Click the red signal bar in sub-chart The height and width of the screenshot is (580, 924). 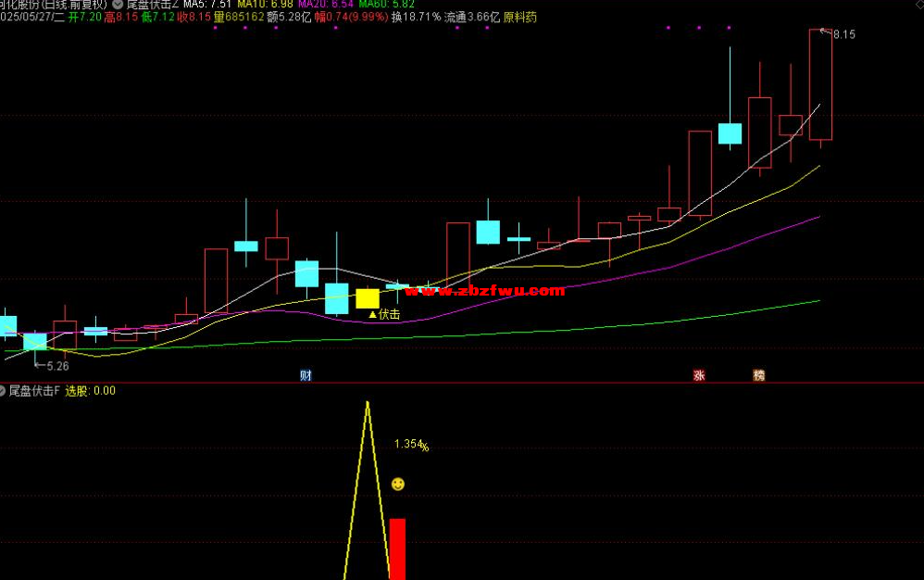(x=397, y=548)
